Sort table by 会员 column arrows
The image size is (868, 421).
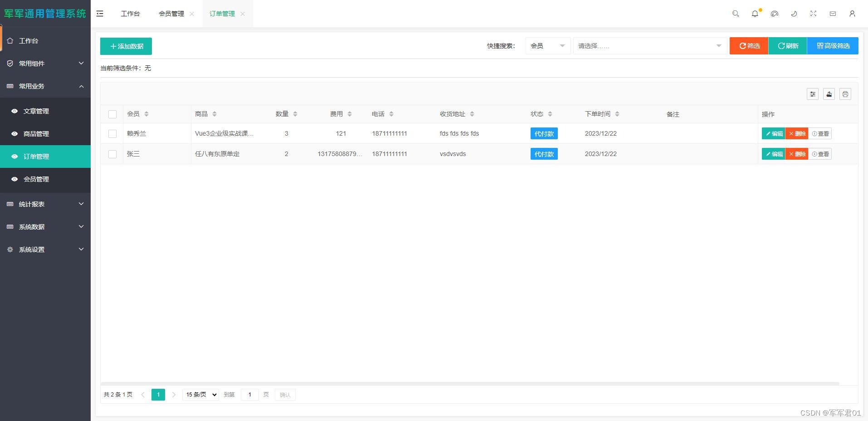click(x=146, y=114)
